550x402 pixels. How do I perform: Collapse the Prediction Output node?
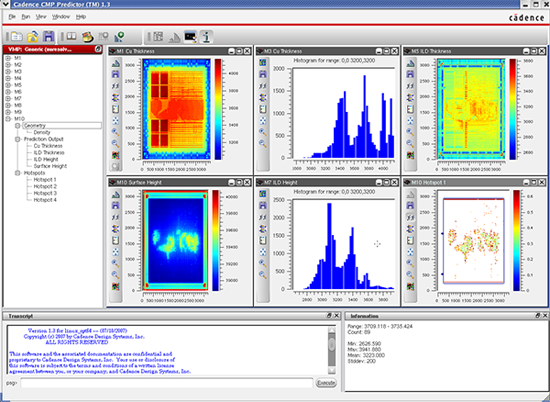pyautogui.click(x=18, y=139)
